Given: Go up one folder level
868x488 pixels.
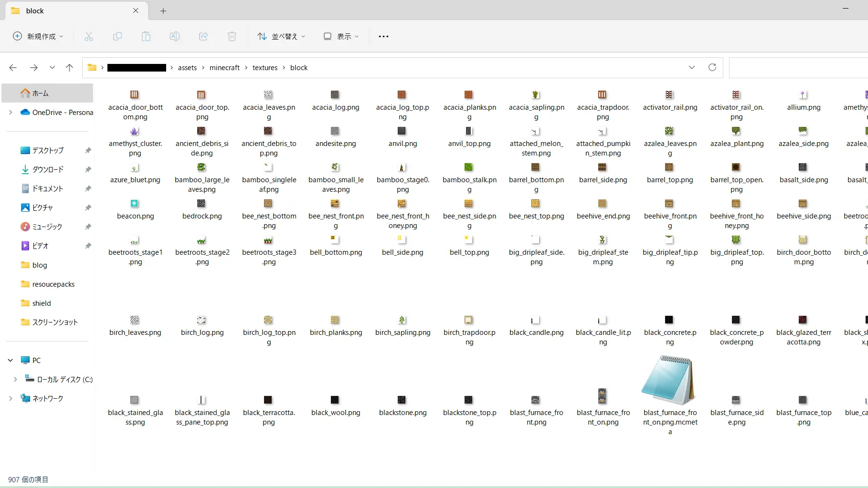Looking at the screenshot, I should pos(69,67).
